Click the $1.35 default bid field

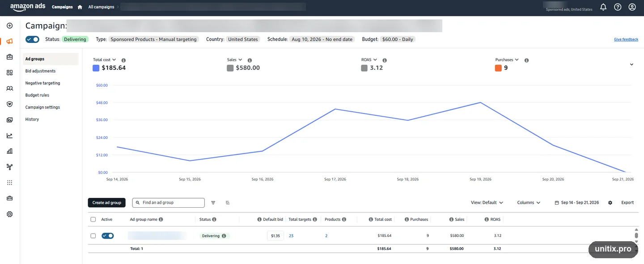click(x=275, y=236)
